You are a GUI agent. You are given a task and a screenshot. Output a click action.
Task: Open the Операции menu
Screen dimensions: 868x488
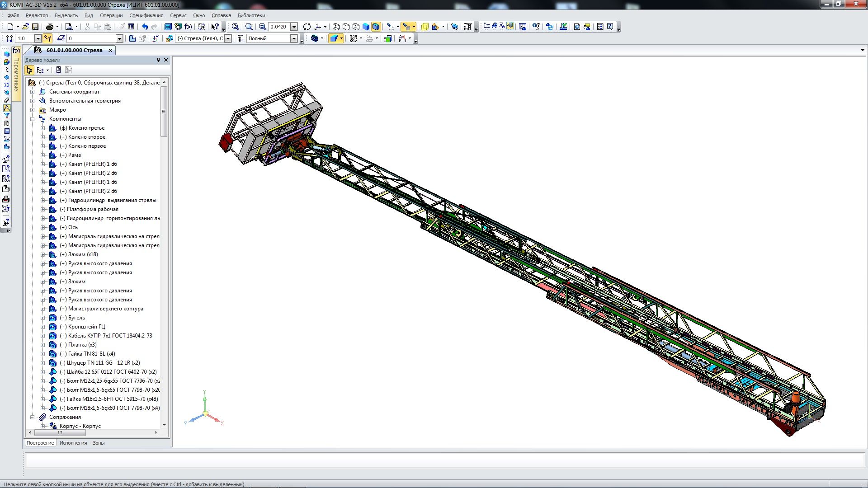point(111,15)
